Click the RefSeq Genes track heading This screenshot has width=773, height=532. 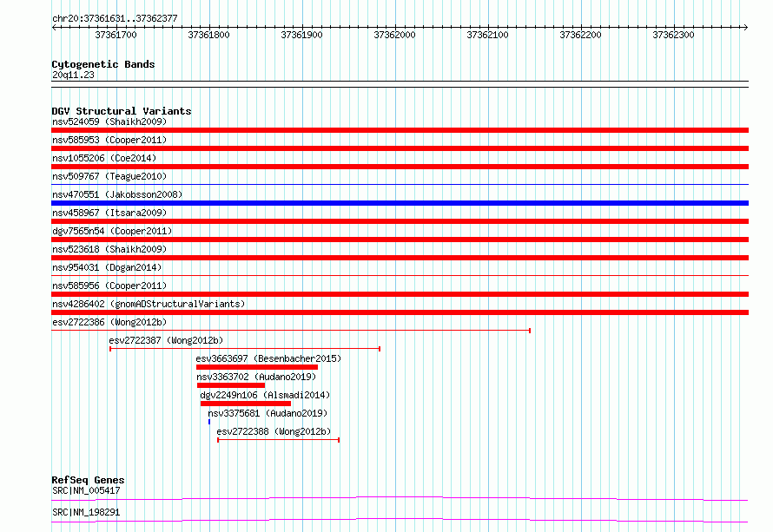point(88,480)
